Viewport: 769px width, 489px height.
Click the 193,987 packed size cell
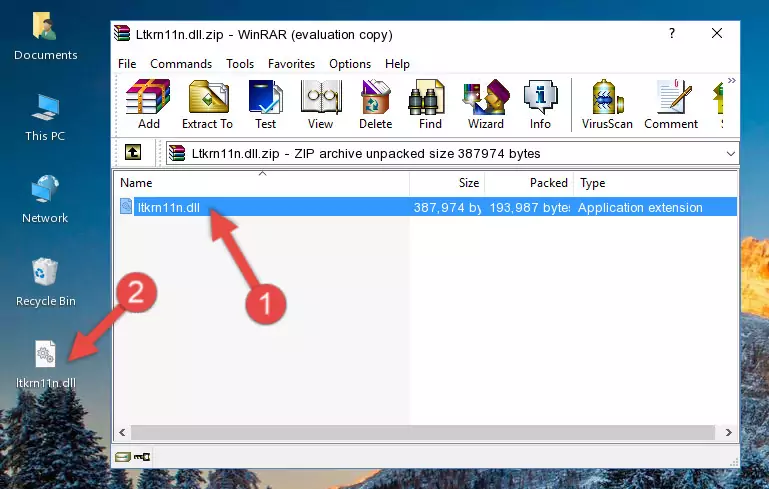pos(529,207)
